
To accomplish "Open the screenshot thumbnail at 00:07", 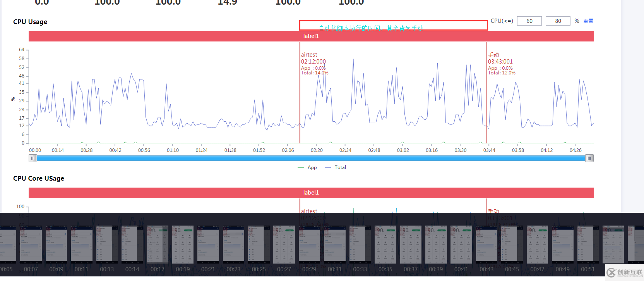I will point(31,245).
